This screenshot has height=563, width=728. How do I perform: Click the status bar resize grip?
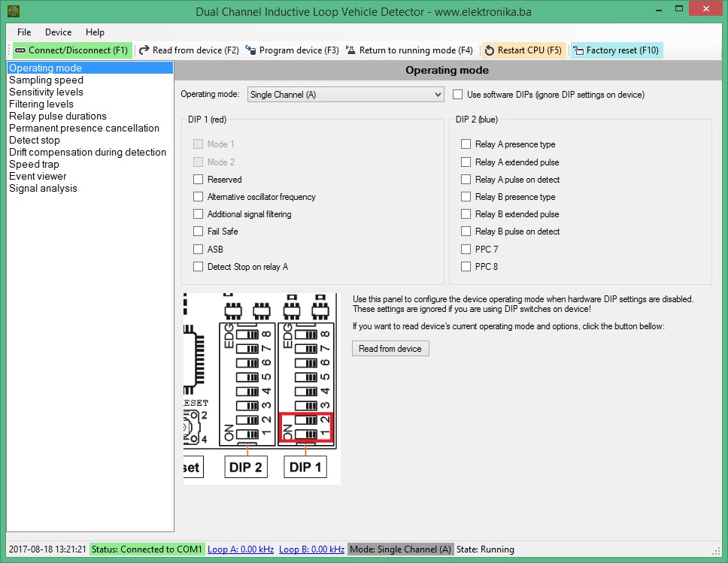click(715, 551)
